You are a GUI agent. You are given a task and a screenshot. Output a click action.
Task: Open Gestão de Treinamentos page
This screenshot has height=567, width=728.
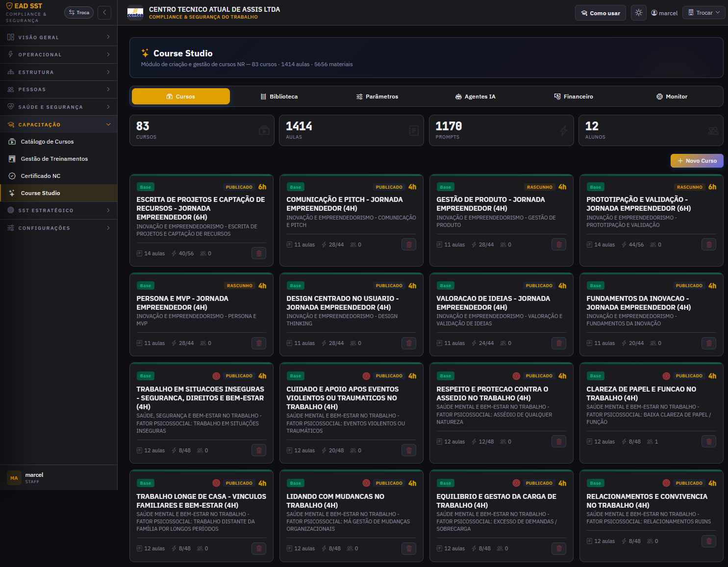[x=58, y=159]
